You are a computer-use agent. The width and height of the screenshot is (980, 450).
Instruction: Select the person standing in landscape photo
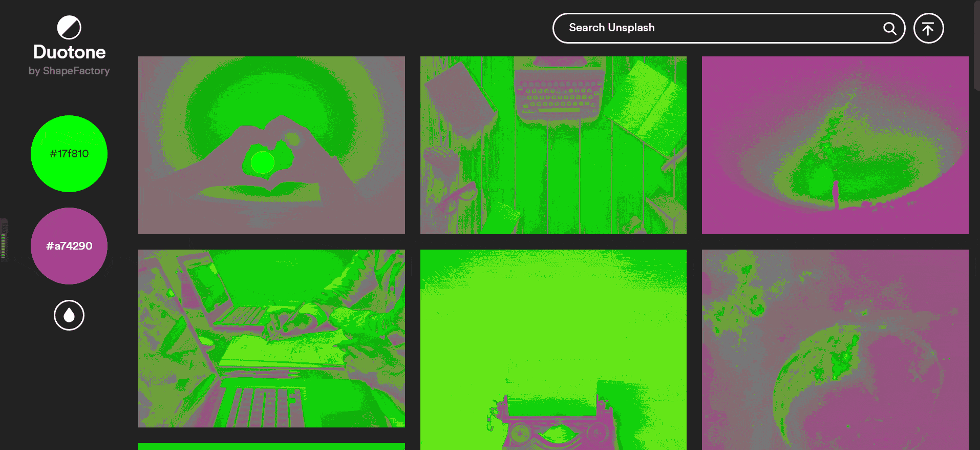835,145
